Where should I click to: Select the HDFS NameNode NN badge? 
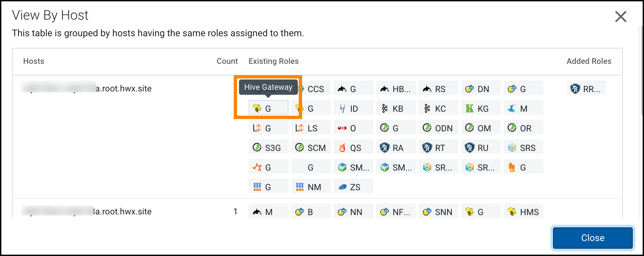[353, 211]
